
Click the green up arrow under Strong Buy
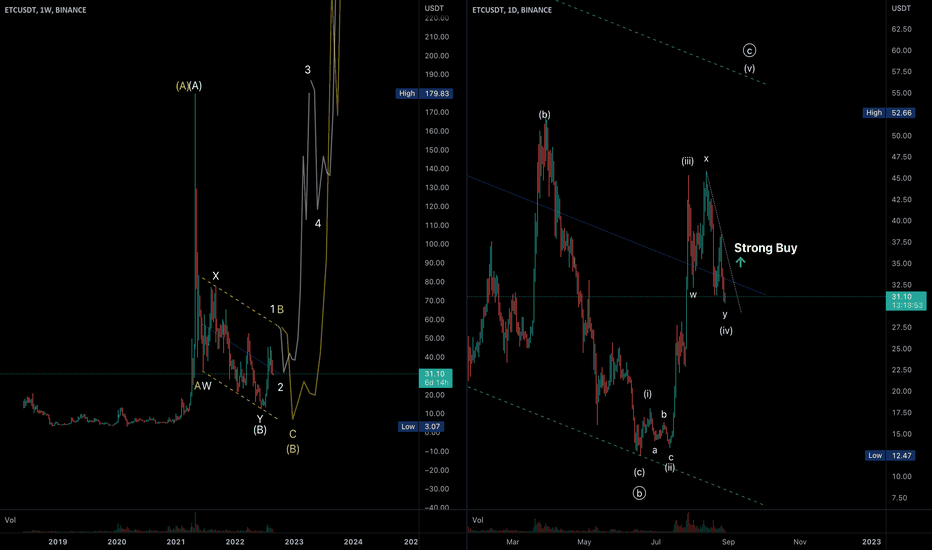tap(740, 262)
